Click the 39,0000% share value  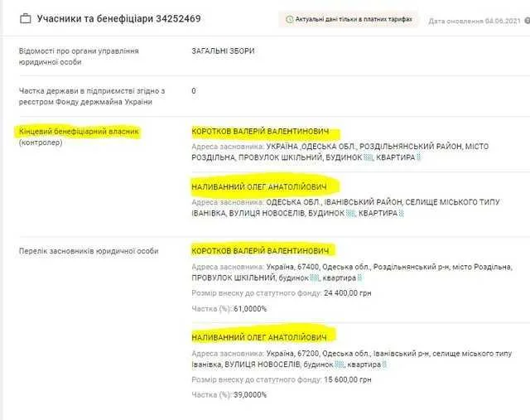(x=250, y=395)
